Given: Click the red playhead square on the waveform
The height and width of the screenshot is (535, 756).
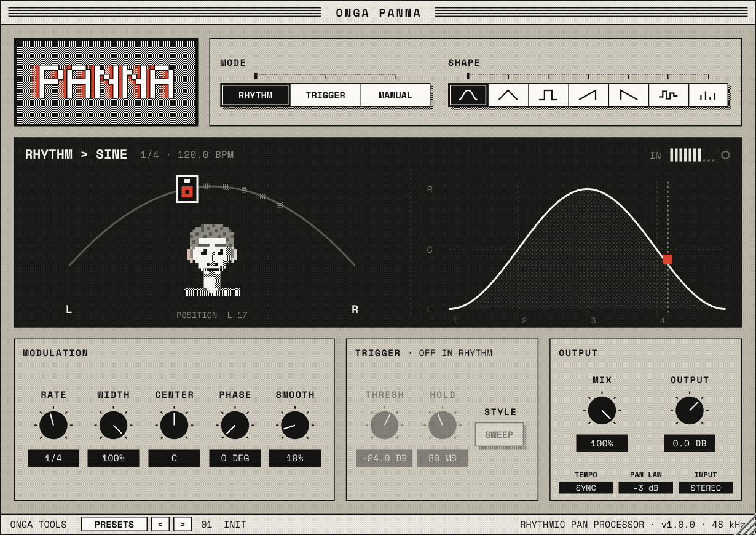Looking at the screenshot, I should point(667,259).
